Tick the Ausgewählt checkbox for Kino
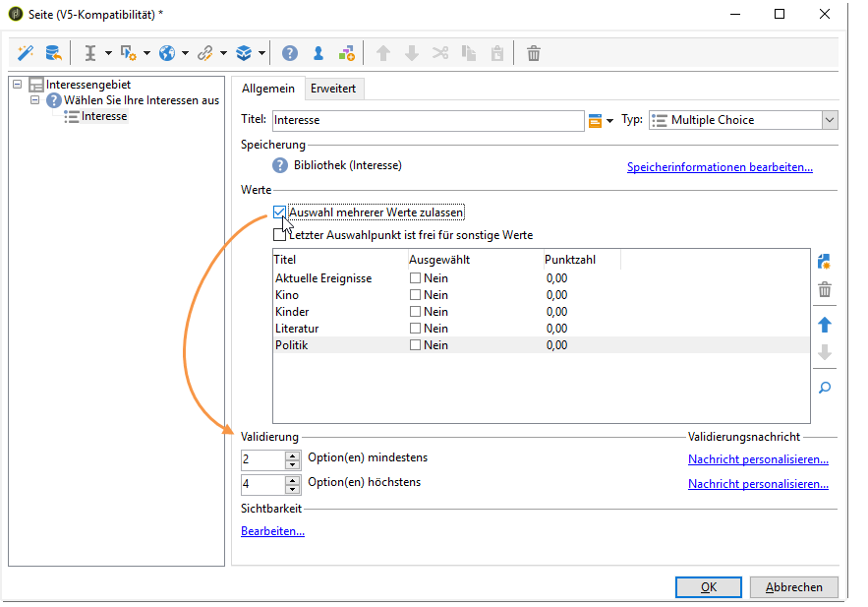868x607 pixels. coord(415,295)
